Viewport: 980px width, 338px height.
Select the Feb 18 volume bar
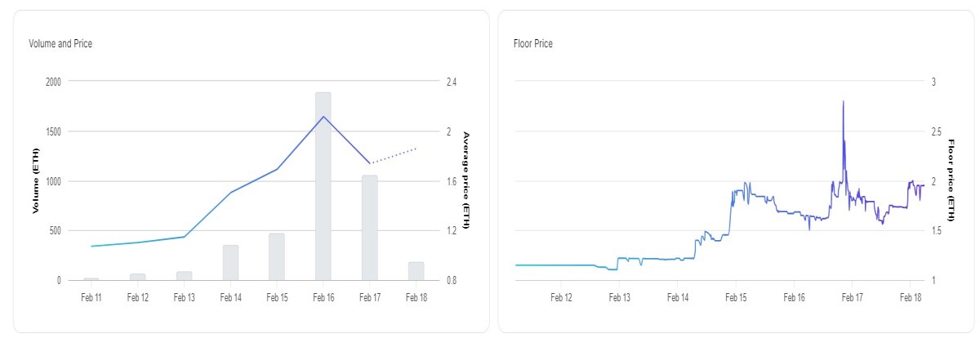[x=416, y=271]
